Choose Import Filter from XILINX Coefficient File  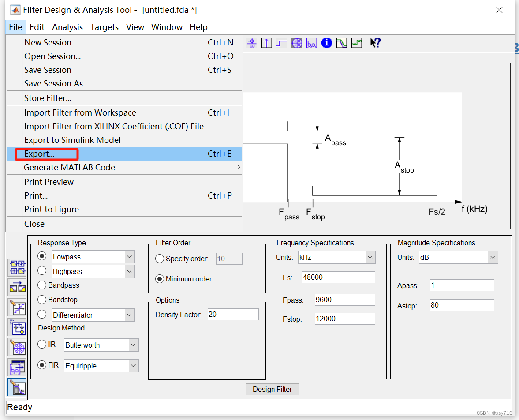(x=124, y=127)
